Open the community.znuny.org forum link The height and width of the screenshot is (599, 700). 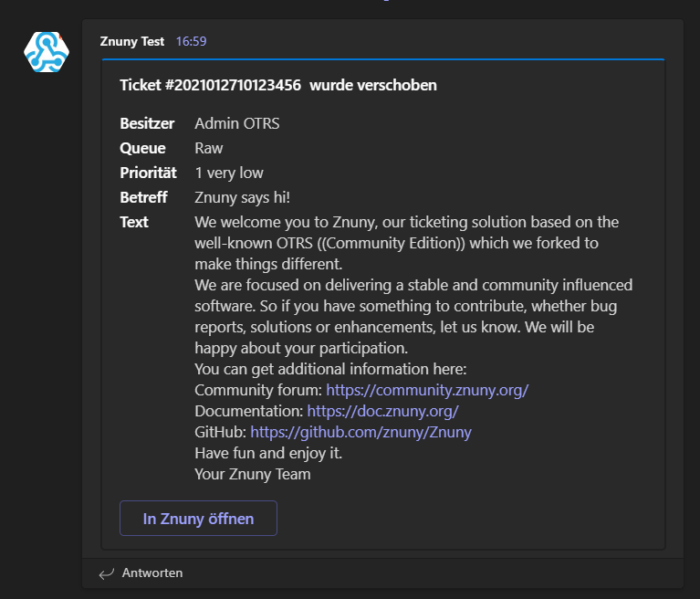[x=427, y=390]
